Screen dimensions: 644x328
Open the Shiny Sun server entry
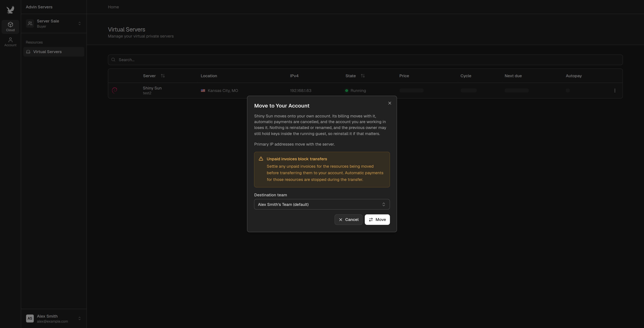[152, 90]
